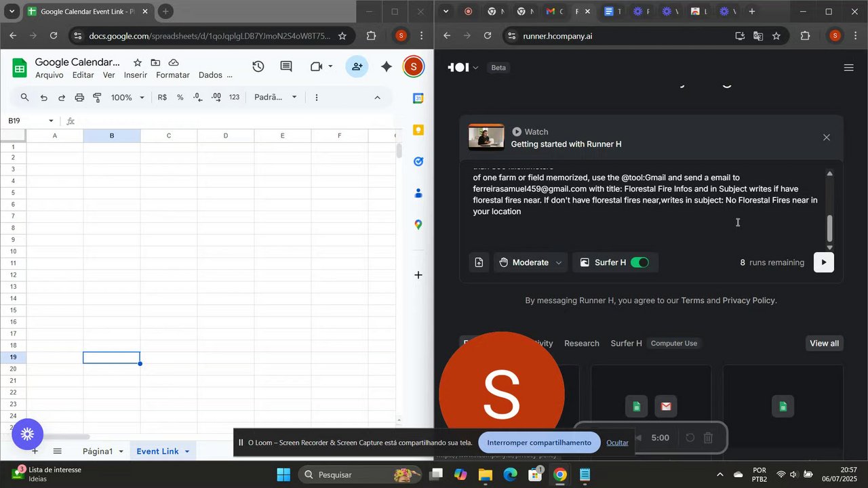Open the Arquivo menu
868x488 pixels.
coord(50,75)
